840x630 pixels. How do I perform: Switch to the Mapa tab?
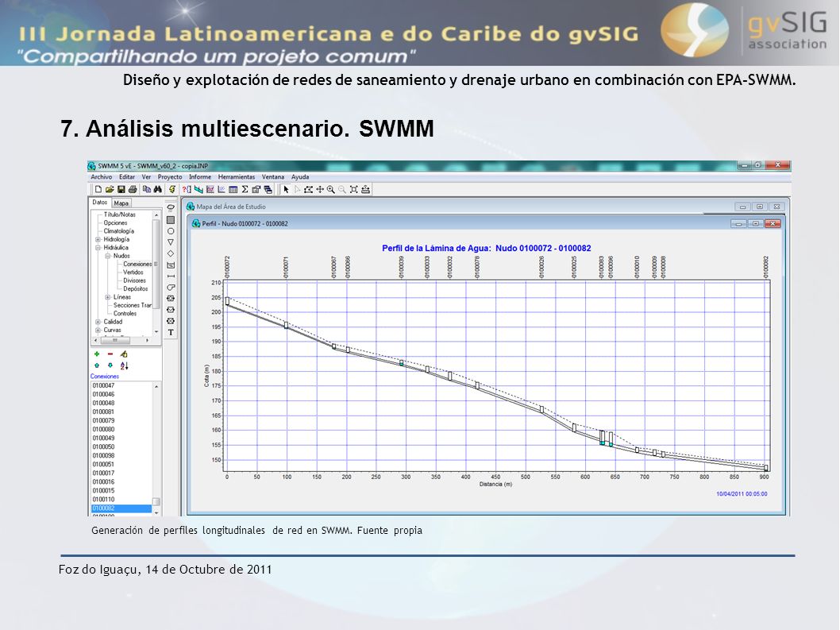point(121,203)
